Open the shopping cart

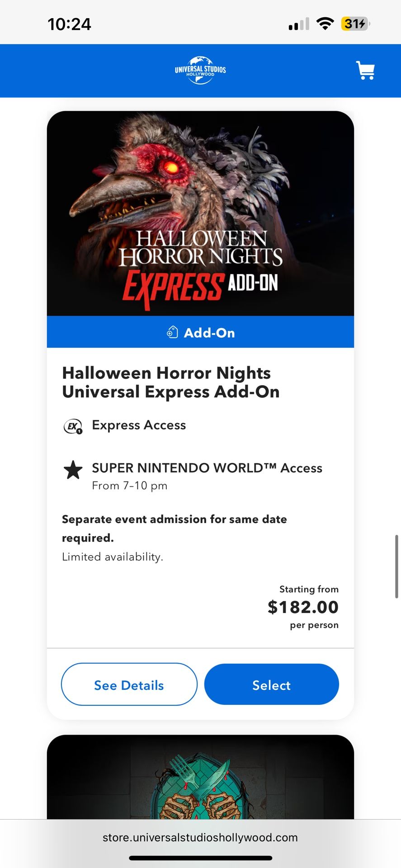[365, 71]
